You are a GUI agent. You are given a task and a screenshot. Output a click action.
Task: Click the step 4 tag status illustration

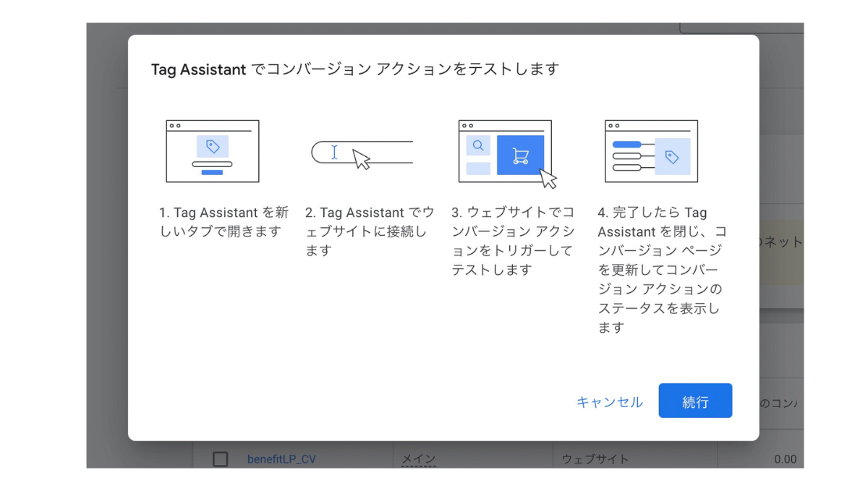[x=651, y=151]
